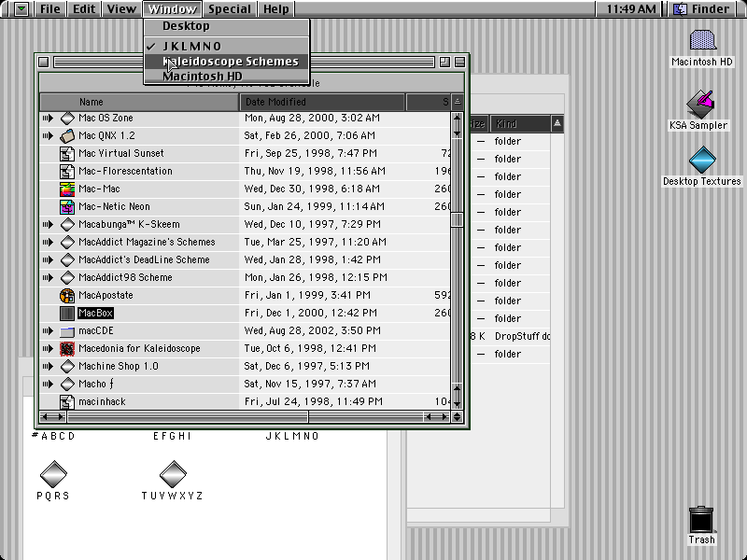This screenshot has width=747, height=560.
Task: Collapse front window with windowshade box
Action: click(x=459, y=62)
